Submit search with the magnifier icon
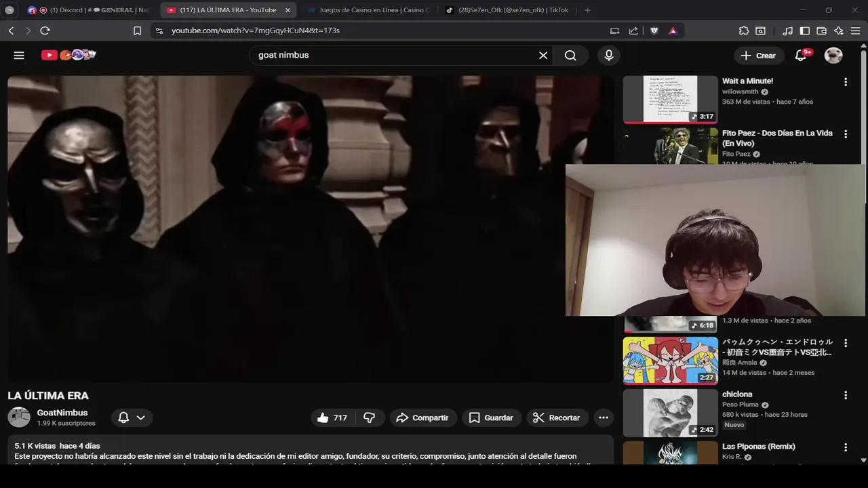This screenshot has height=488, width=868. 570,56
